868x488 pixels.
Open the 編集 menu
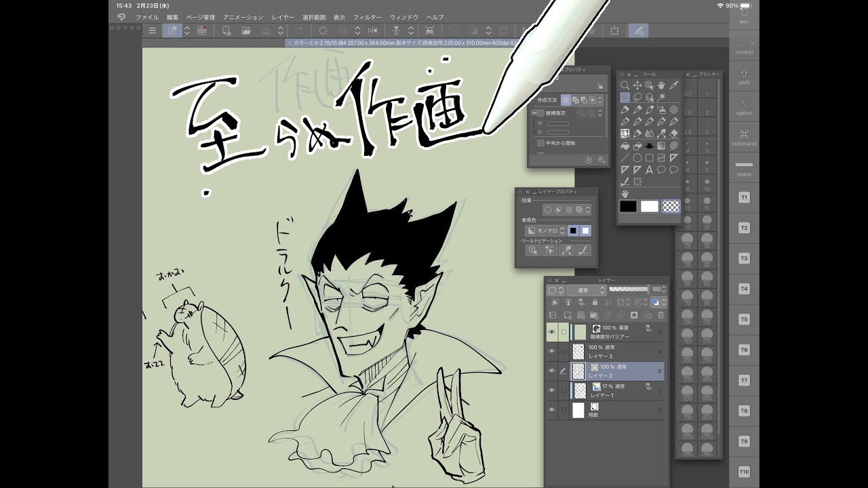pos(172,17)
